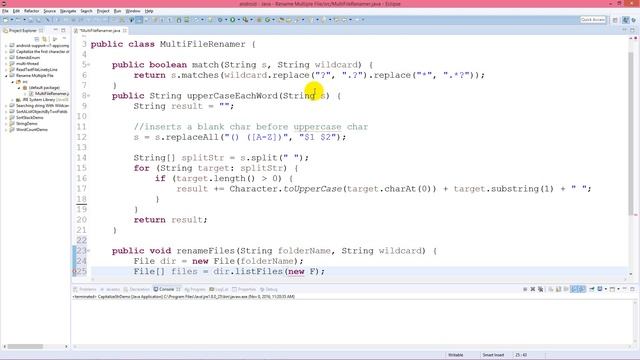Open the Search menu

[86, 11]
